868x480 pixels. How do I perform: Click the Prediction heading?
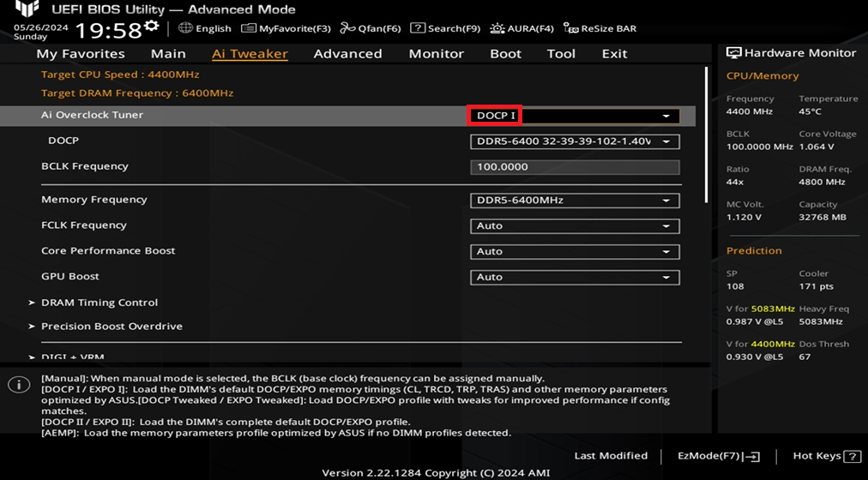754,251
